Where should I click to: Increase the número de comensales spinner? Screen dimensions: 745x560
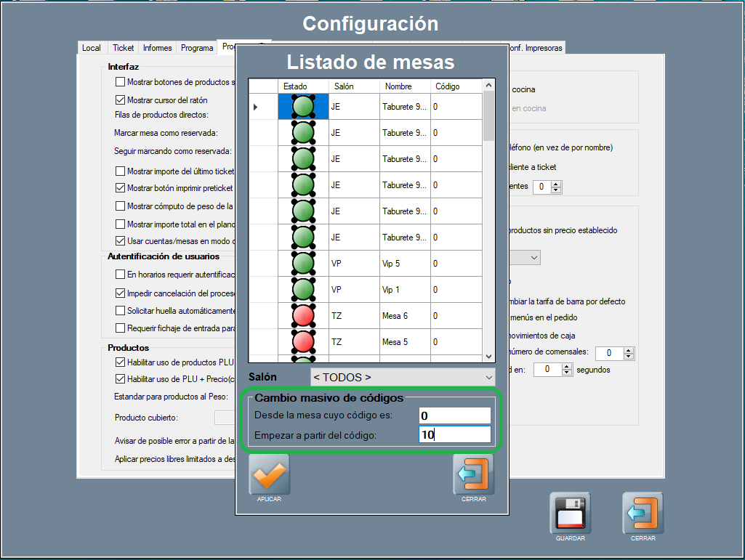(x=629, y=350)
